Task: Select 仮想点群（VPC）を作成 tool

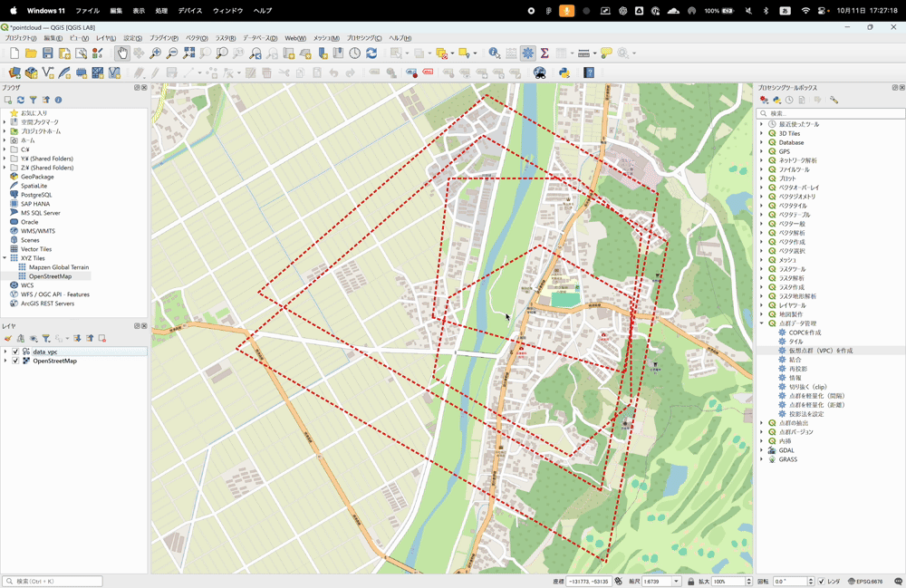Action: coord(821,351)
